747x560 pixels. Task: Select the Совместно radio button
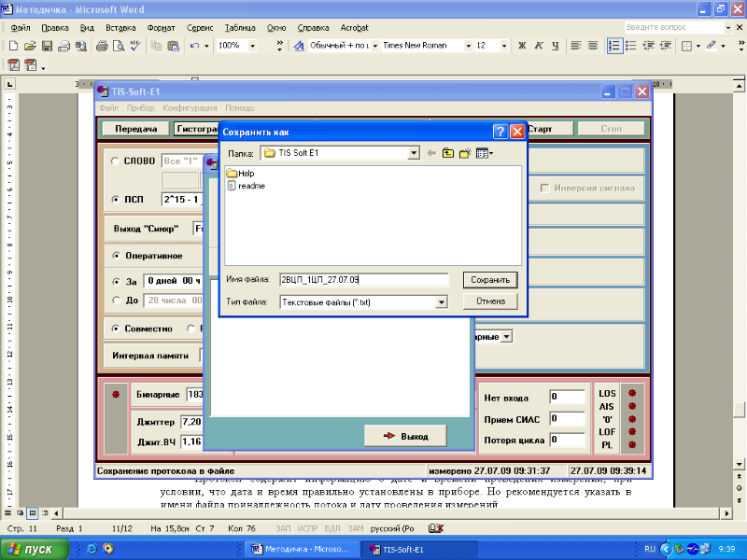point(115,329)
